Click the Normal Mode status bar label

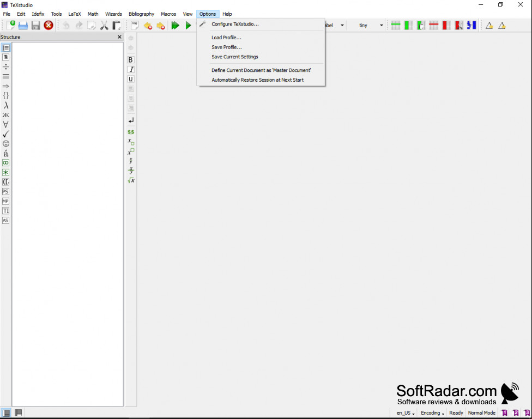pos(482,413)
